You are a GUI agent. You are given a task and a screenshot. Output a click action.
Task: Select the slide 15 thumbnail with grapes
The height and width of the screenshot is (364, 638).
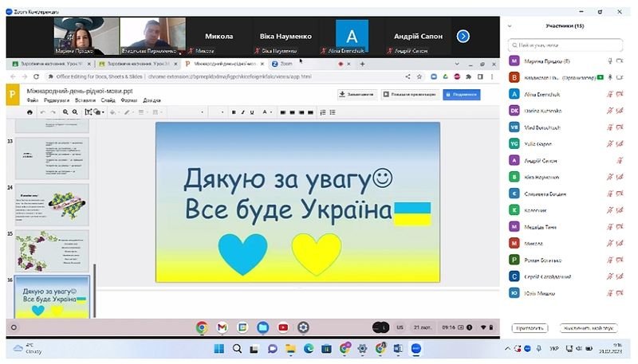tap(53, 249)
